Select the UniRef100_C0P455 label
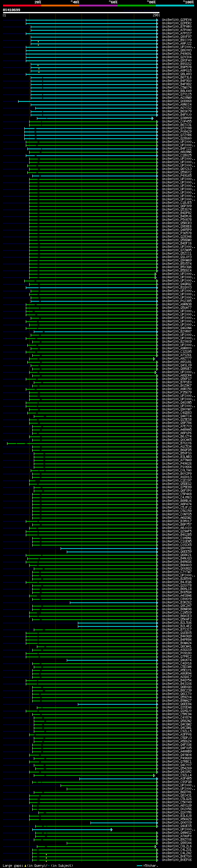Image resolution: width=197 pixels, height=868 pixels. click(x=177, y=122)
